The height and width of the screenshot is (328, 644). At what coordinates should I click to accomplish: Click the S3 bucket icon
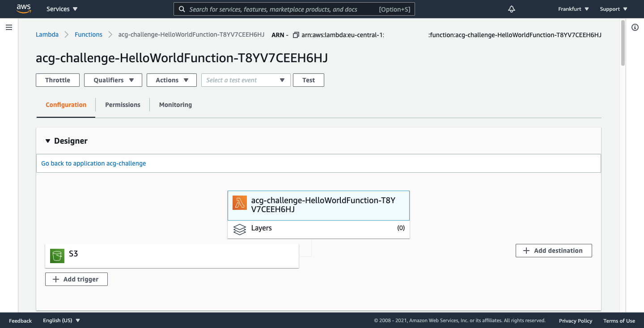[x=57, y=256]
